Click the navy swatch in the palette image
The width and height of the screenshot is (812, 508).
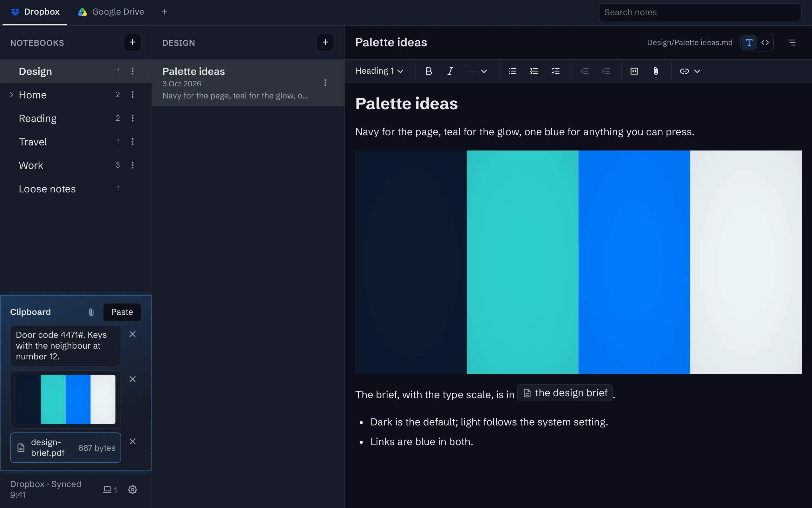pyautogui.click(x=411, y=262)
